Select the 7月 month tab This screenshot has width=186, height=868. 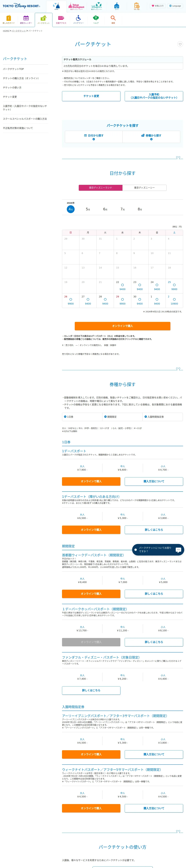pos(123,209)
